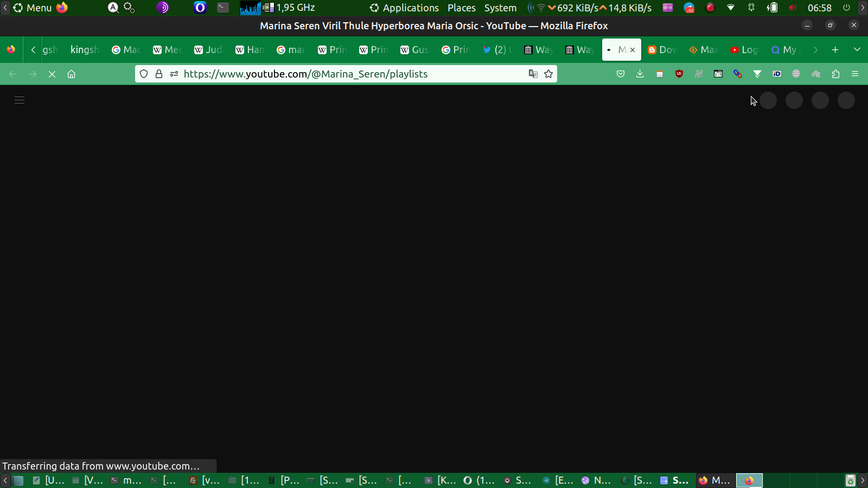Viewport: 868px width, 488px height.
Task: Expand top panel left arrow
Action: pos(5,8)
